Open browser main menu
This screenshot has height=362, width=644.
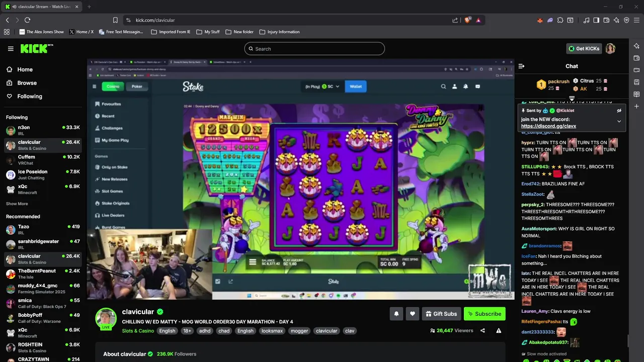click(637, 20)
